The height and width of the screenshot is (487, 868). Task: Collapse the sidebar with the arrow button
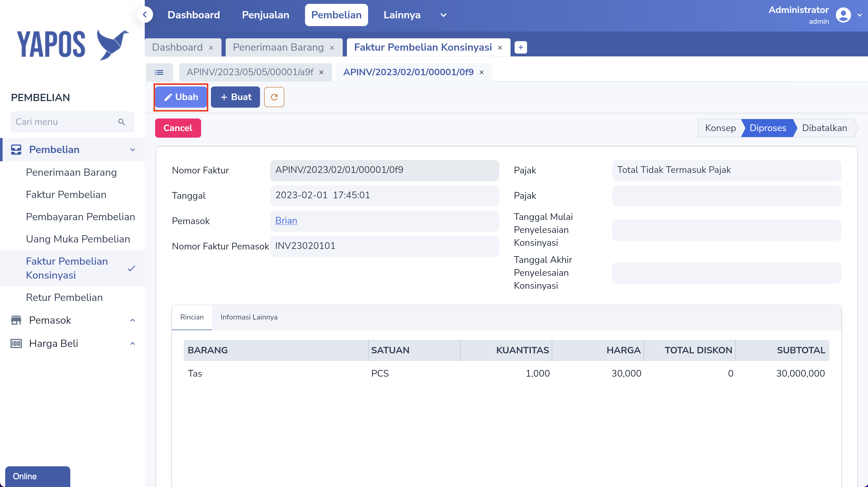coord(145,15)
